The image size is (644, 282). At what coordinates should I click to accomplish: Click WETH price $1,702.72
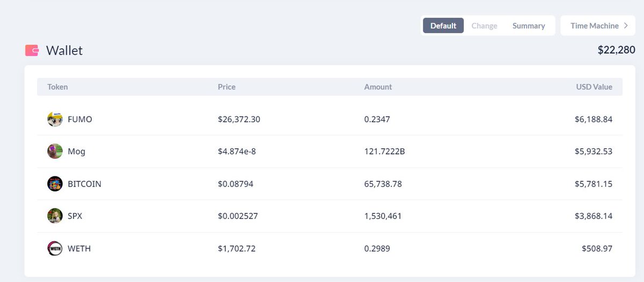236,248
